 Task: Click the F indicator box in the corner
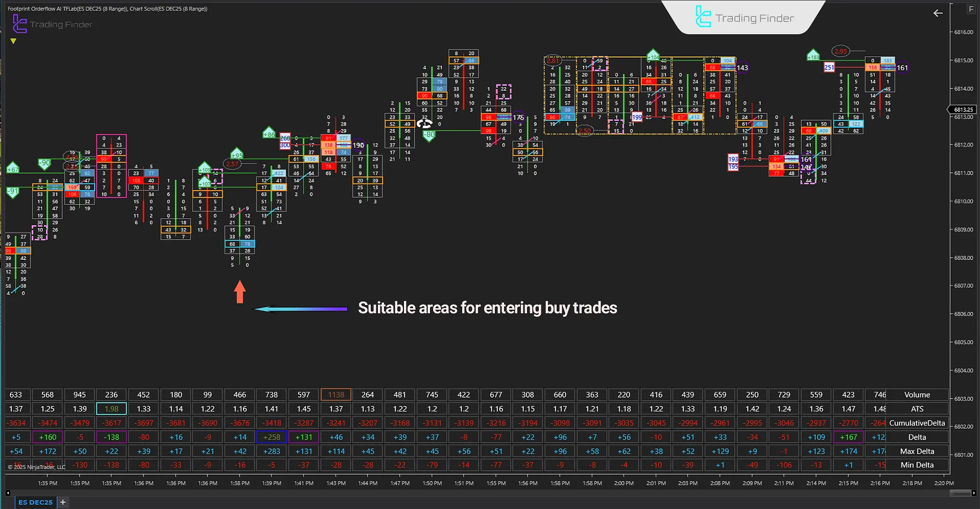pyautogui.click(x=971, y=9)
